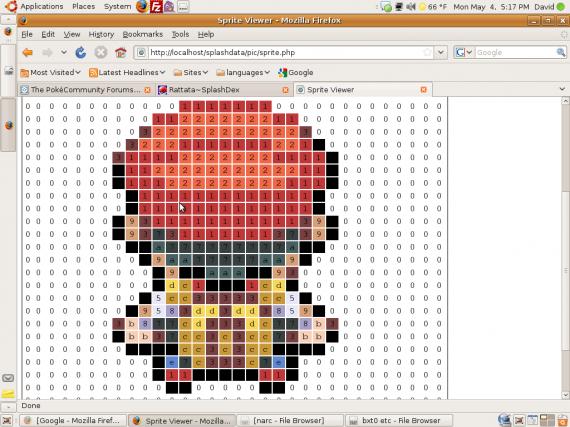The width and height of the screenshot is (570, 427).
Task: Click the Rattata tab favicon
Action: point(162,90)
